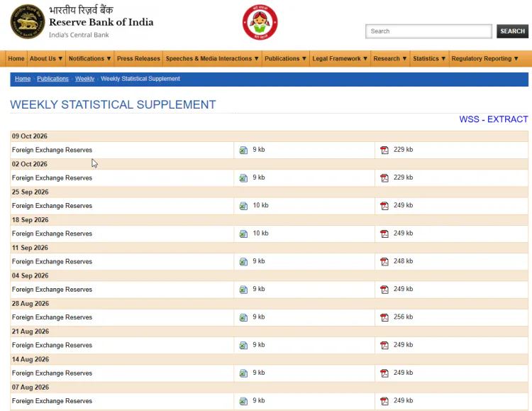Click the 256 kb size text

click(x=403, y=317)
